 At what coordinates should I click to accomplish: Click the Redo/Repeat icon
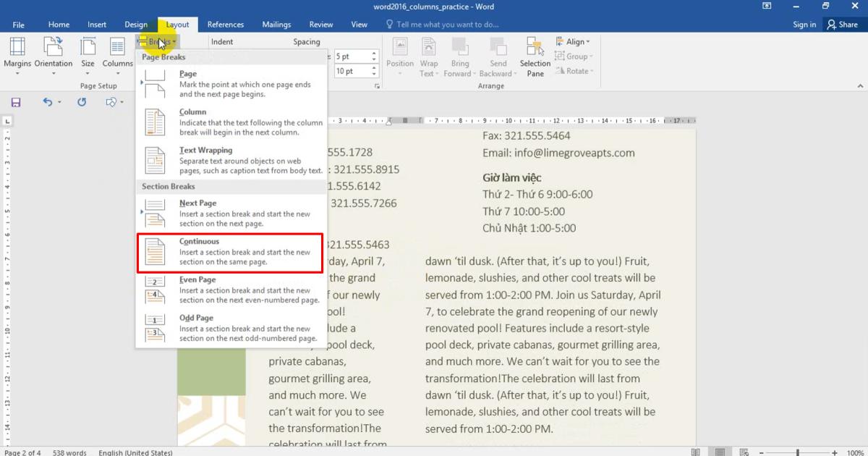click(x=82, y=103)
